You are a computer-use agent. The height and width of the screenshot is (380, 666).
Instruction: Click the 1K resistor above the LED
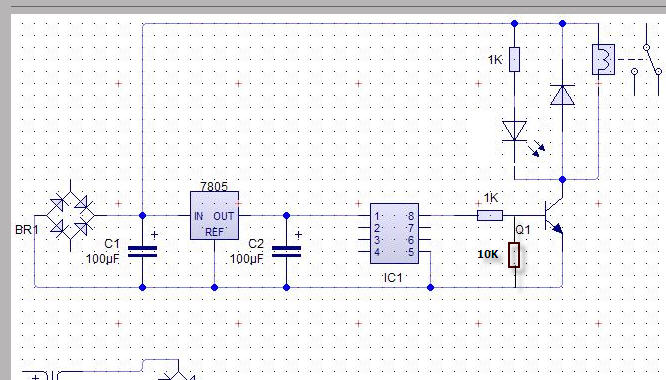(x=514, y=59)
